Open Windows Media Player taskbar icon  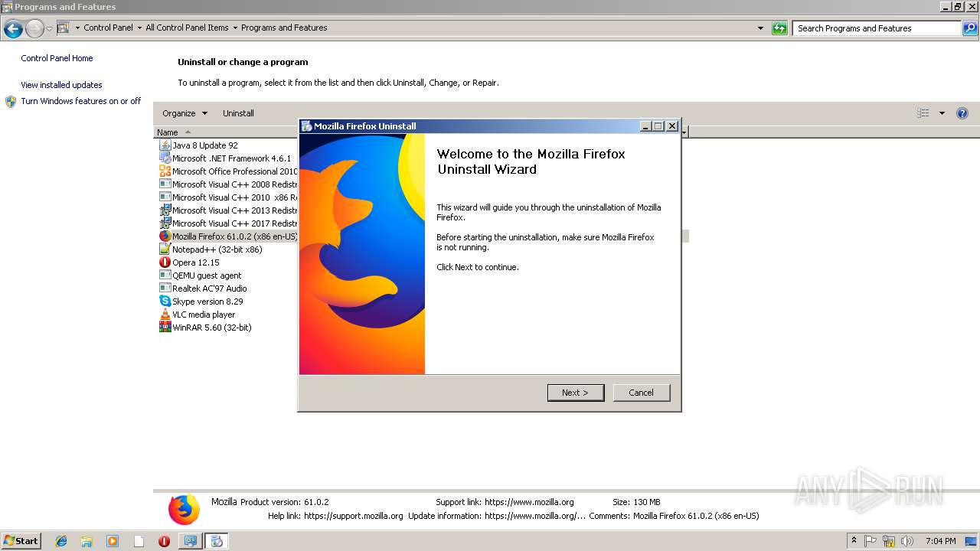(x=113, y=541)
